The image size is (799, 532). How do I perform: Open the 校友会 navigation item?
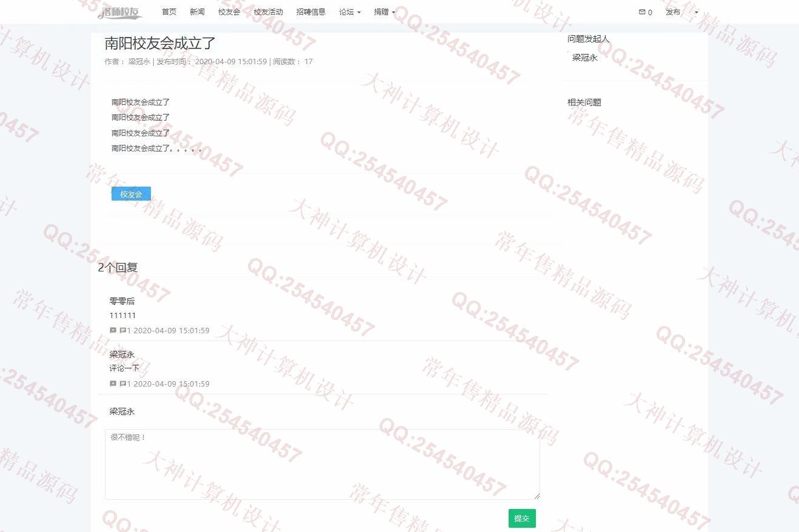(x=229, y=12)
